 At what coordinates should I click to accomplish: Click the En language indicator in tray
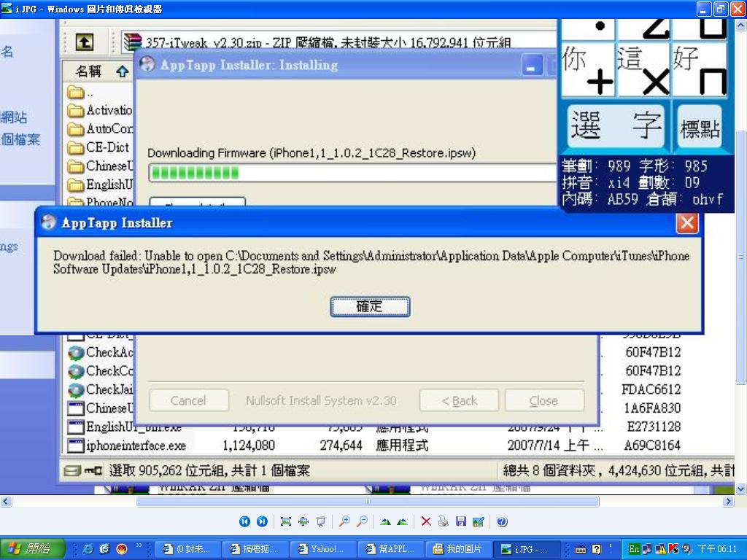634,549
